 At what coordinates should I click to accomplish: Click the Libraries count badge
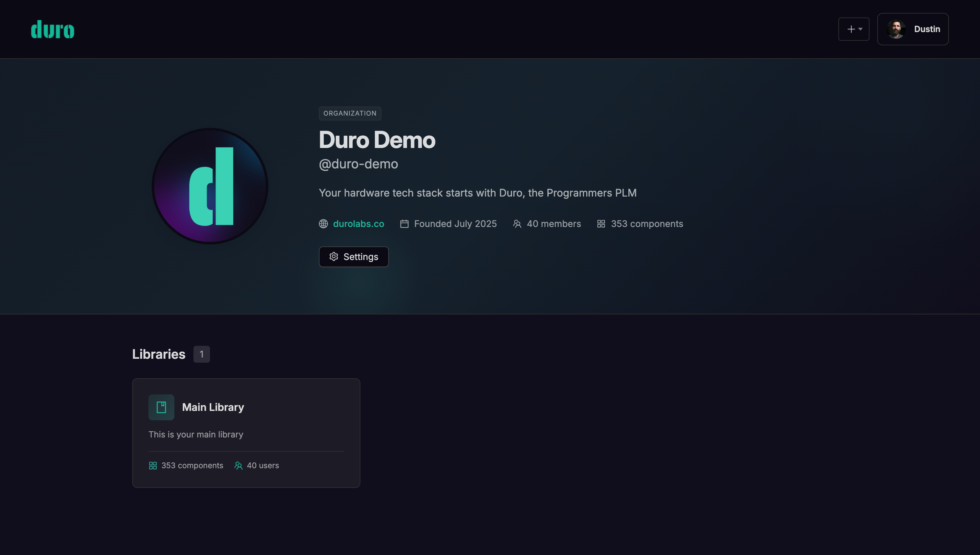click(202, 354)
